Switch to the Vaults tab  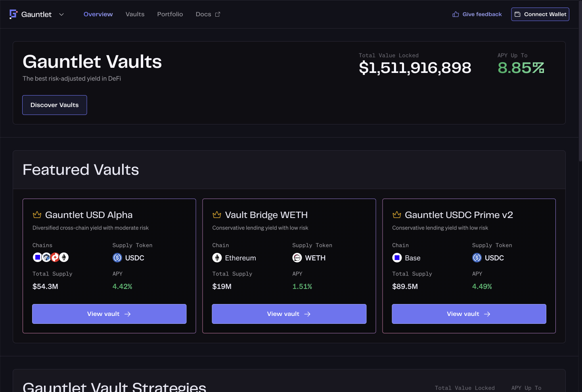[135, 14]
